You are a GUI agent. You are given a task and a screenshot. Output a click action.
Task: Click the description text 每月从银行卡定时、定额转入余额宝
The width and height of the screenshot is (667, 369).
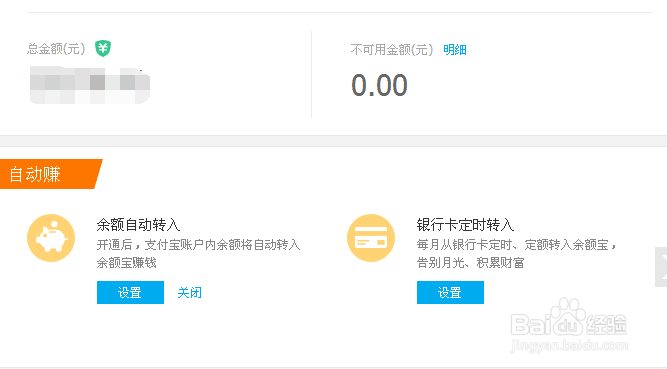pyautogui.click(x=513, y=245)
